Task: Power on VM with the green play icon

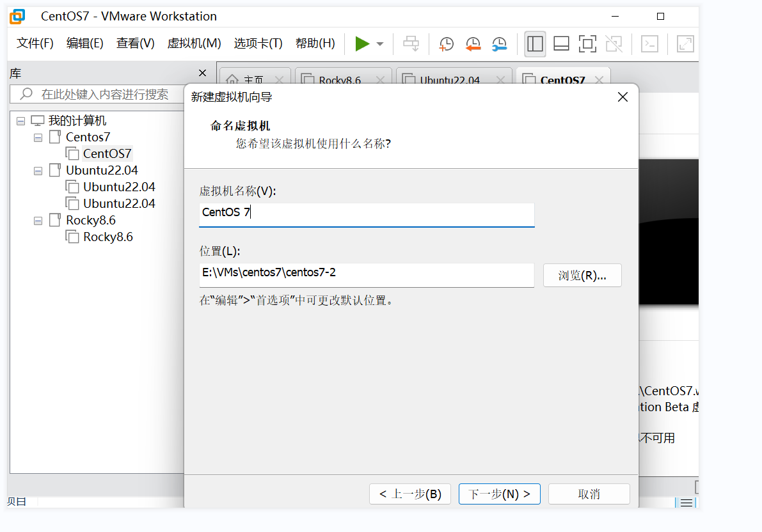Action: click(362, 43)
